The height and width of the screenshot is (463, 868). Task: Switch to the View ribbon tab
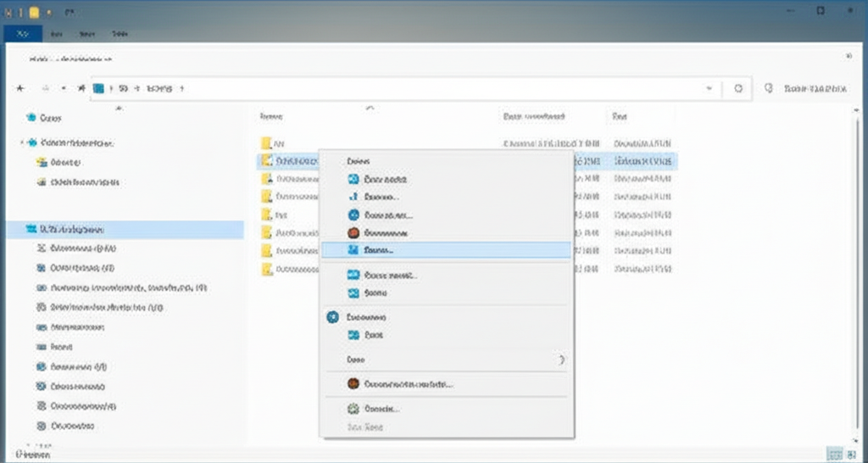pyautogui.click(x=120, y=34)
